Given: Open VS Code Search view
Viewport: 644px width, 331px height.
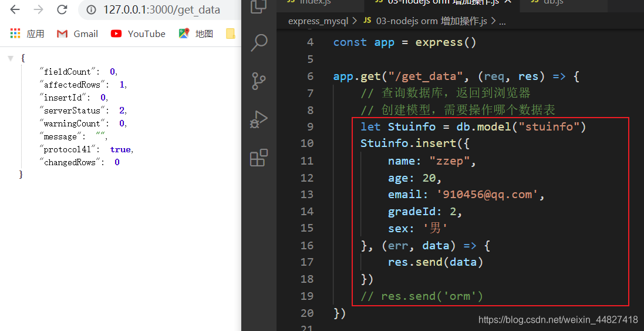Looking at the screenshot, I should (259, 43).
